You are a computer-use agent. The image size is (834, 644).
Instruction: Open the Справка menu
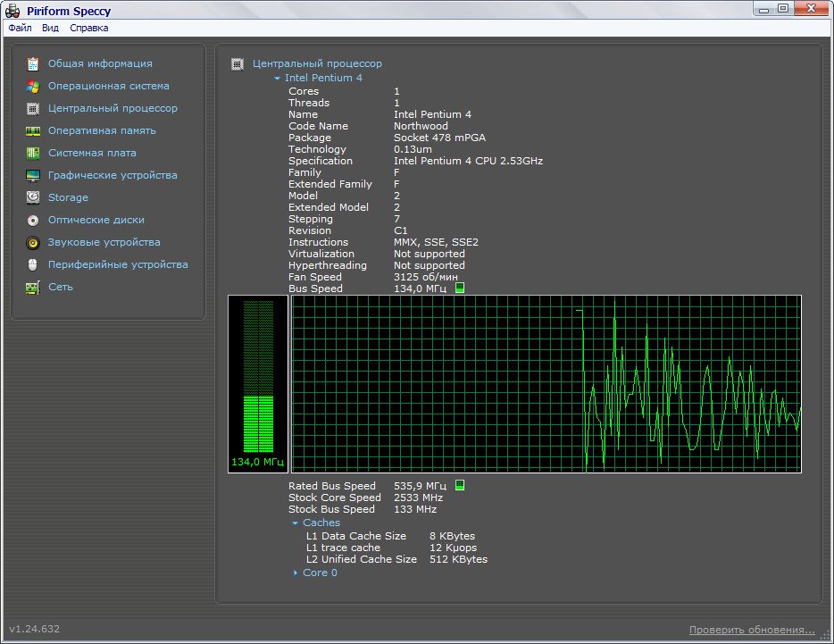88,28
